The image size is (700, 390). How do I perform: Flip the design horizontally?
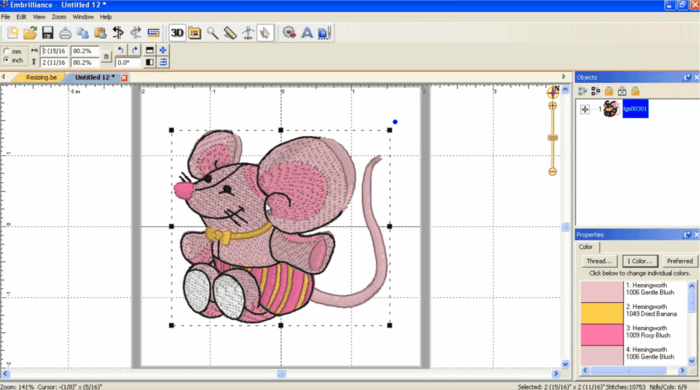150,62
